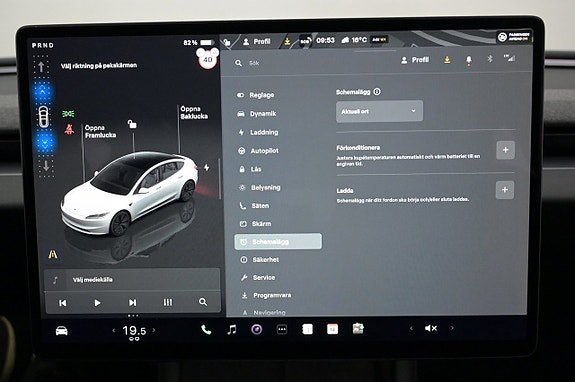Open car controls icon in bottom bar
This screenshot has width=575, height=382.
62,331
